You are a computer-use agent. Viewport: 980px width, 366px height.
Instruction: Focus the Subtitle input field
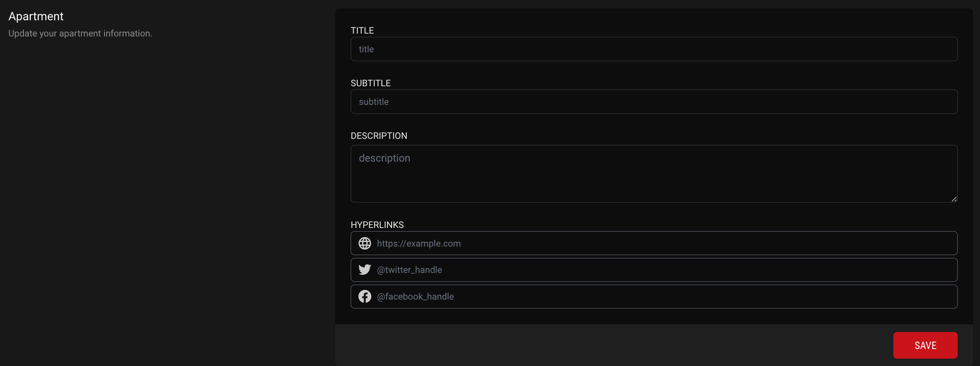tap(654, 102)
